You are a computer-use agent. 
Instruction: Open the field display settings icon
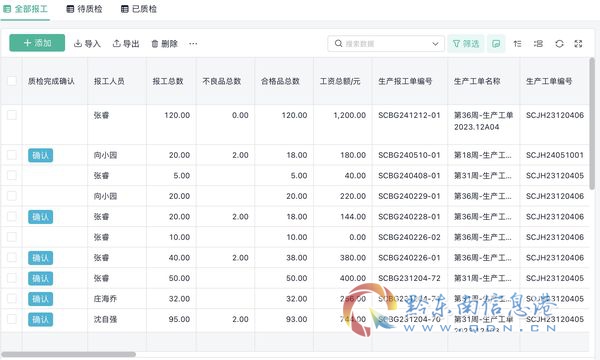(538, 44)
